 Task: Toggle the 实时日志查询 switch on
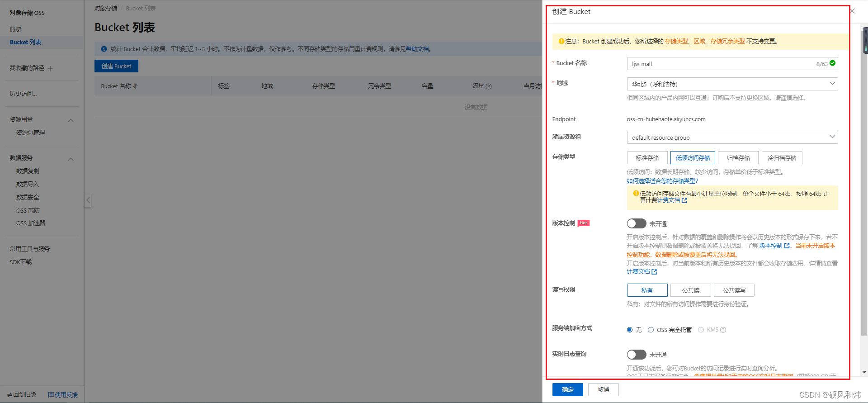click(x=637, y=354)
